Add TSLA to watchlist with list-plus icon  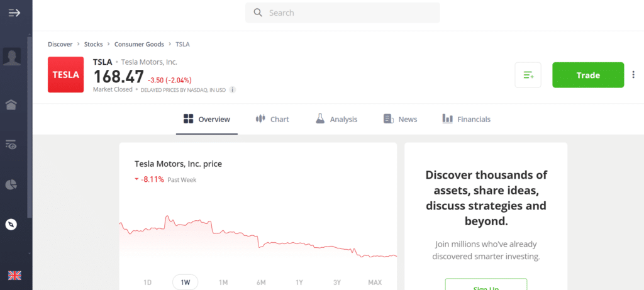tap(528, 75)
